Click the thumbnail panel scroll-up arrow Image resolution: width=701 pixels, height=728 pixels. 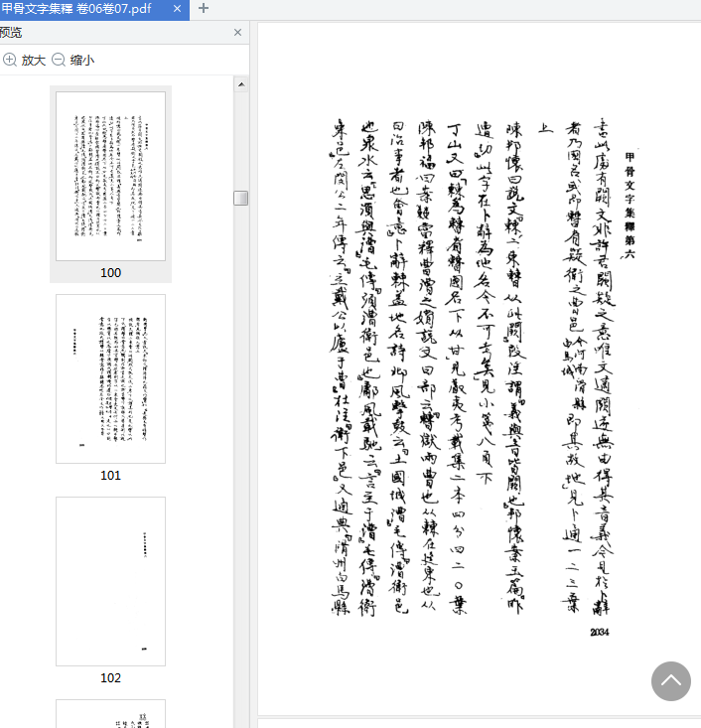click(241, 84)
